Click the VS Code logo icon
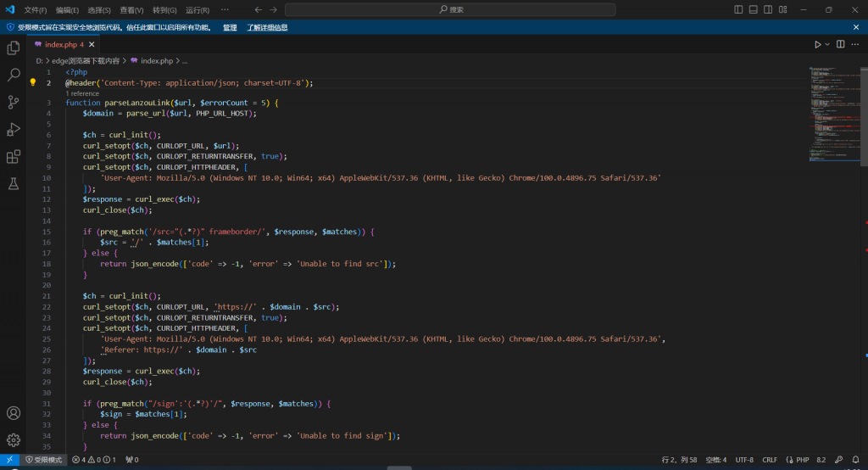Screen dimensions: 868x470 (x=10, y=9)
